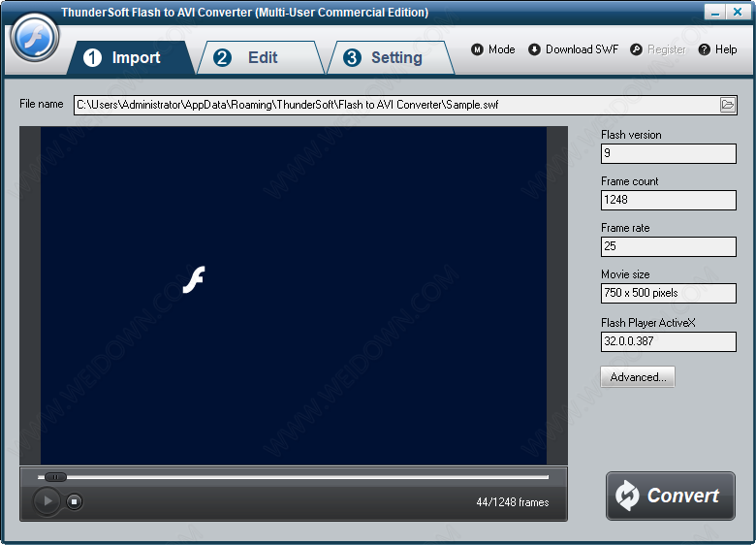Open the Mode menu
Screen dimensions: 756x545
[x=493, y=49]
